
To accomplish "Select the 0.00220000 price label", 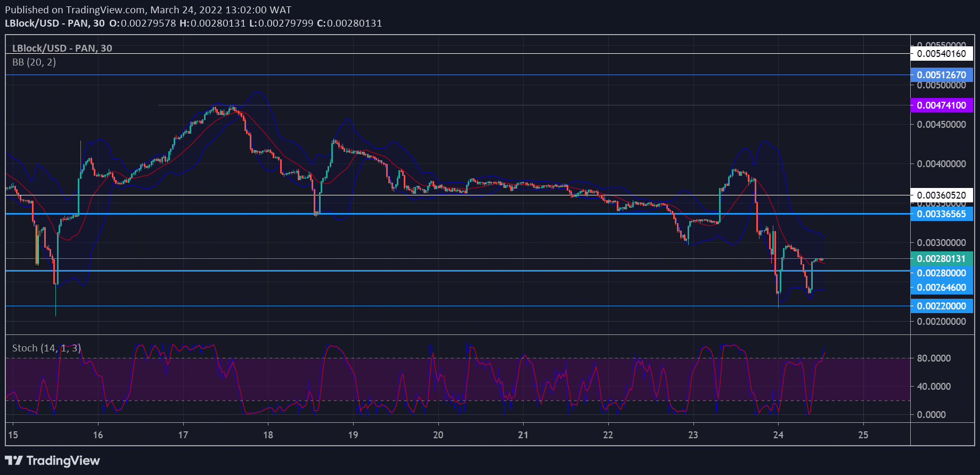I will pos(942,306).
